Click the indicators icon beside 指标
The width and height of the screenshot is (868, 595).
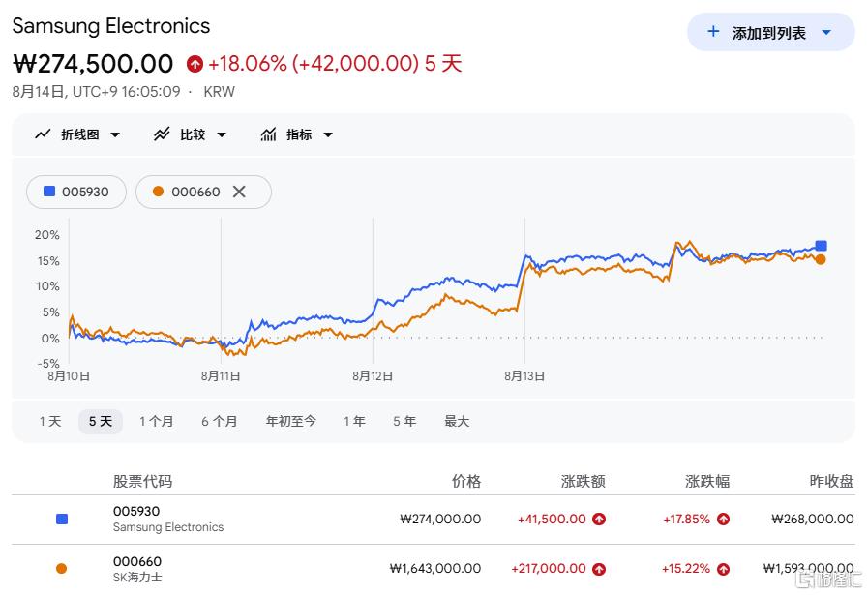point(268,134)
